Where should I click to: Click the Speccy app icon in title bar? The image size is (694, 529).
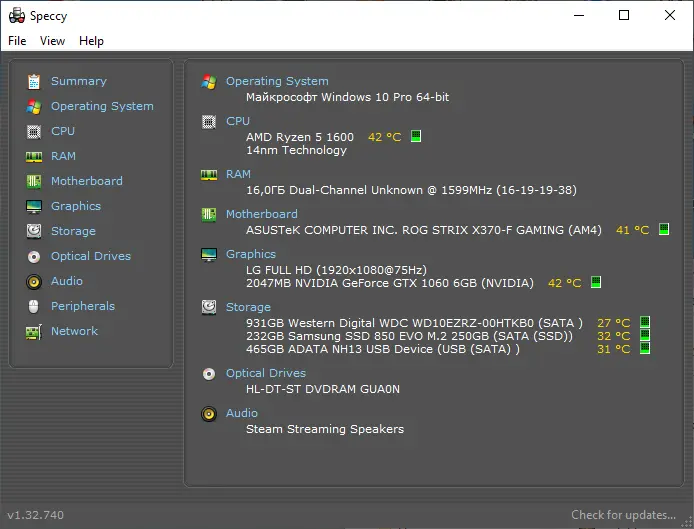(x=17, y=15)
